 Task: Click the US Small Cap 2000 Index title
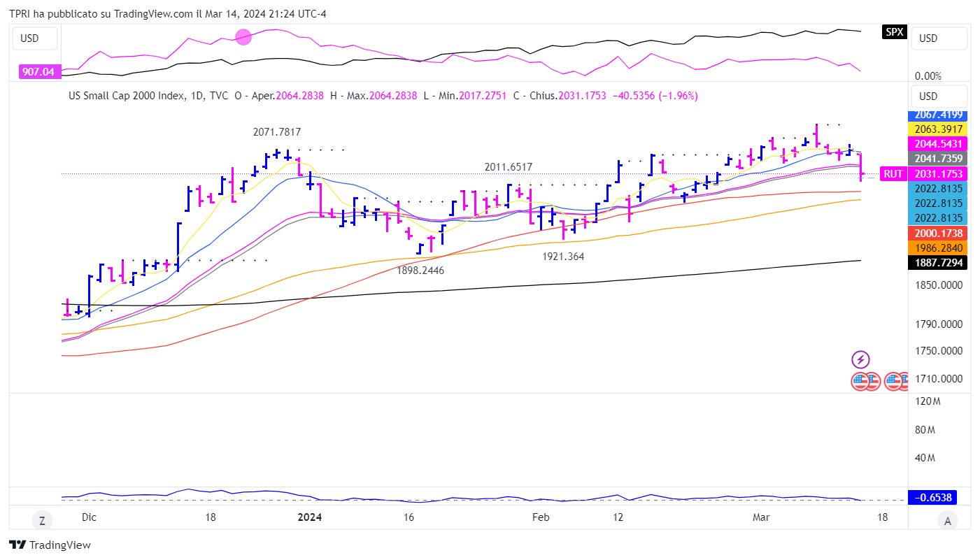tap(127, 96)
